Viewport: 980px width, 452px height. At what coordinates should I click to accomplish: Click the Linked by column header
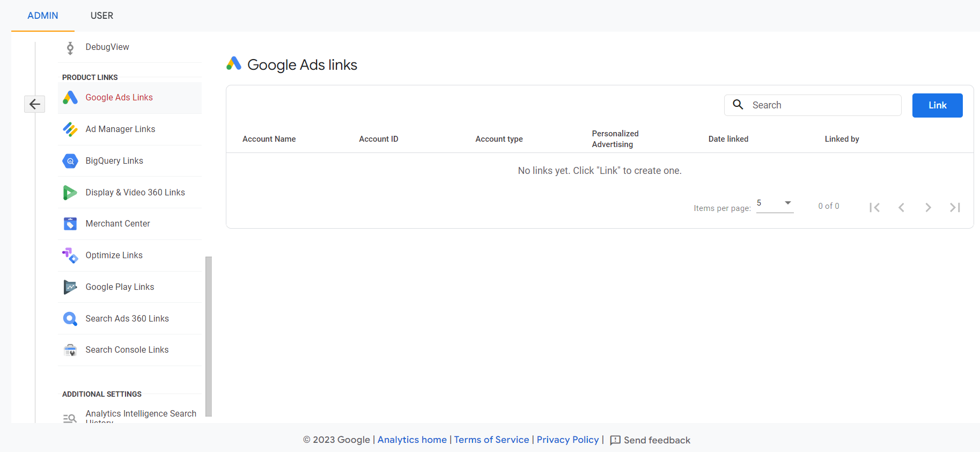click(842, 139)
